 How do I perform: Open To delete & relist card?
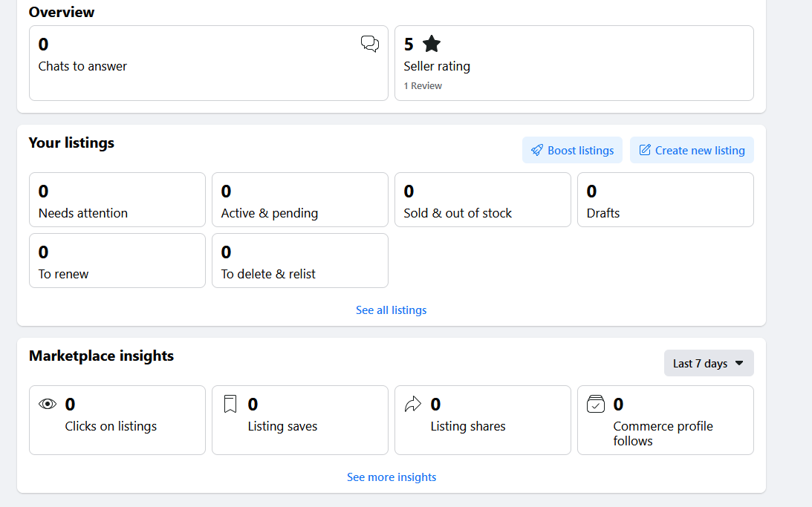click(299, 261)
